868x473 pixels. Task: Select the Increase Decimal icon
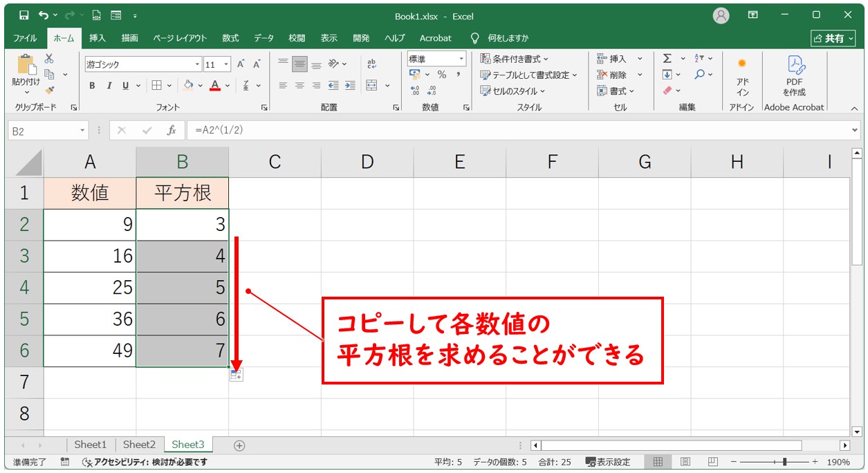(416, 89)
